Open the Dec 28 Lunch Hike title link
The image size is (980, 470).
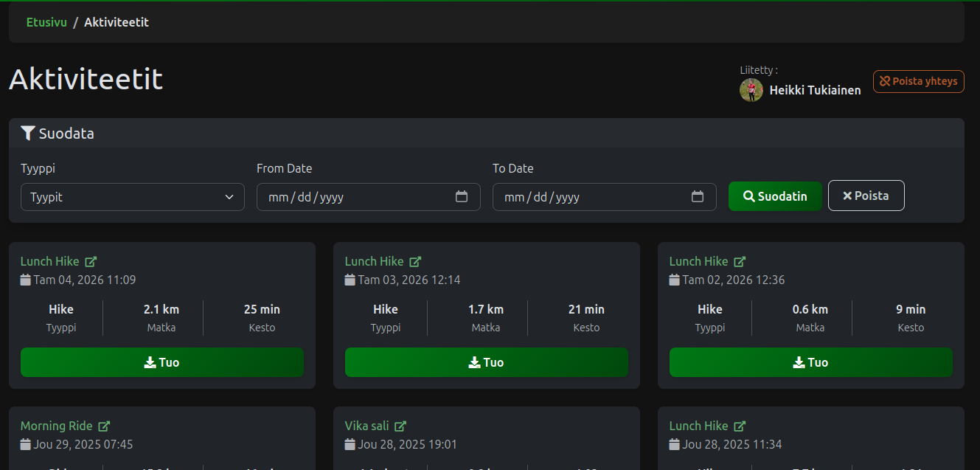pyautogui.click(x=698, y=426)
